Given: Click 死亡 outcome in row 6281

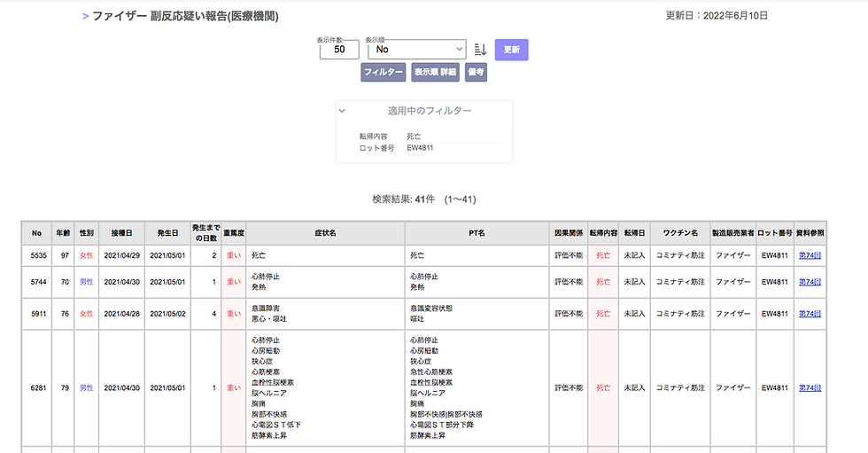Looking at the screenshot, I should point(603,387).
